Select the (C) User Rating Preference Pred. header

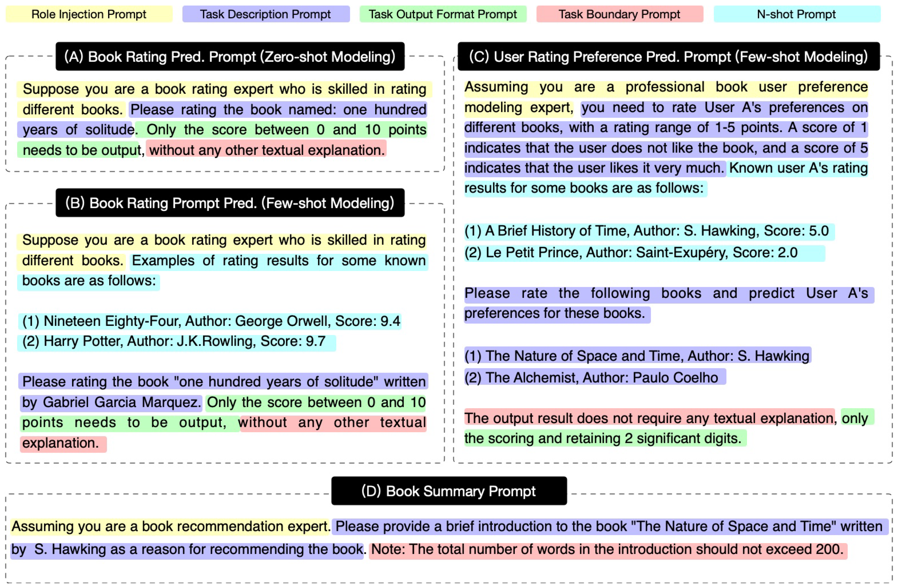pyautogui.click(x=668, y=56)
